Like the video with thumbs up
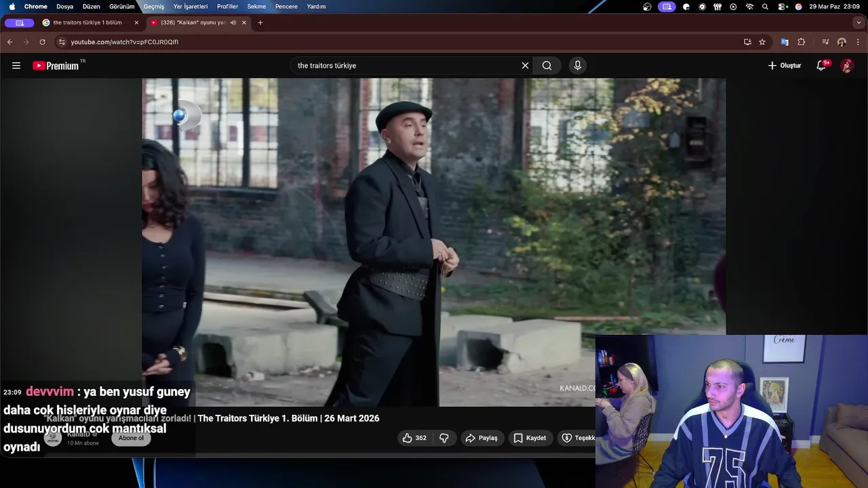 point(414,438)
